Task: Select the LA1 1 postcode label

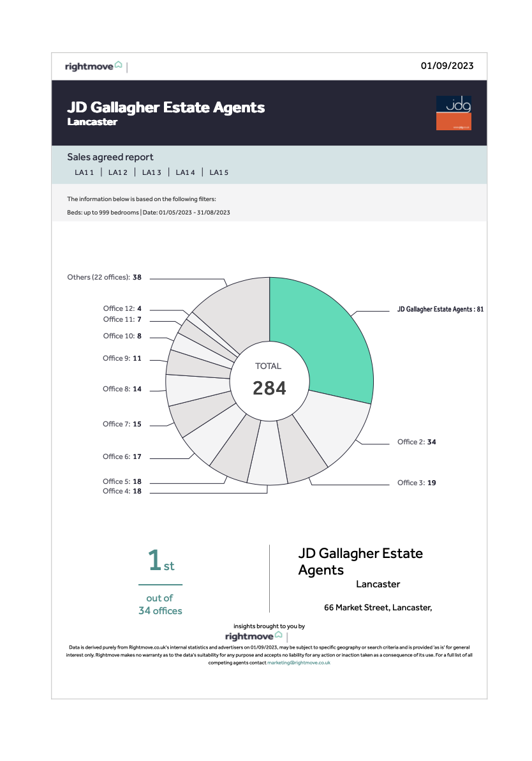Action: coord(84,172)
